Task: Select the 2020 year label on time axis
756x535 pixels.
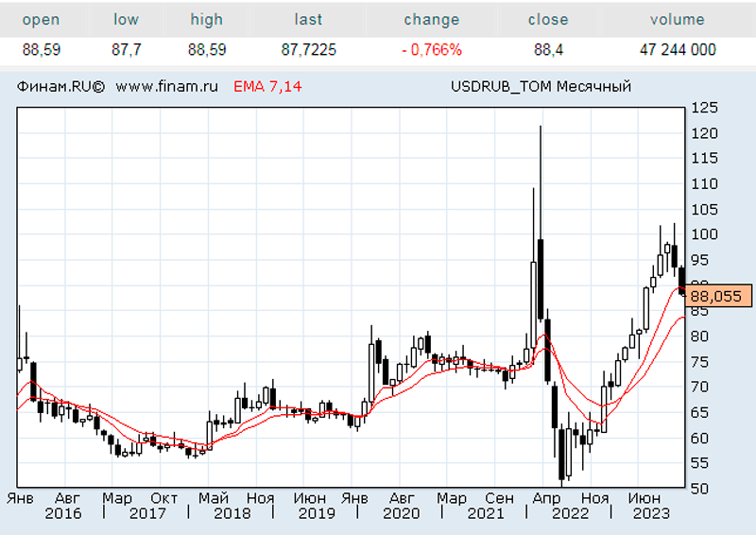Action: (401, 513)
